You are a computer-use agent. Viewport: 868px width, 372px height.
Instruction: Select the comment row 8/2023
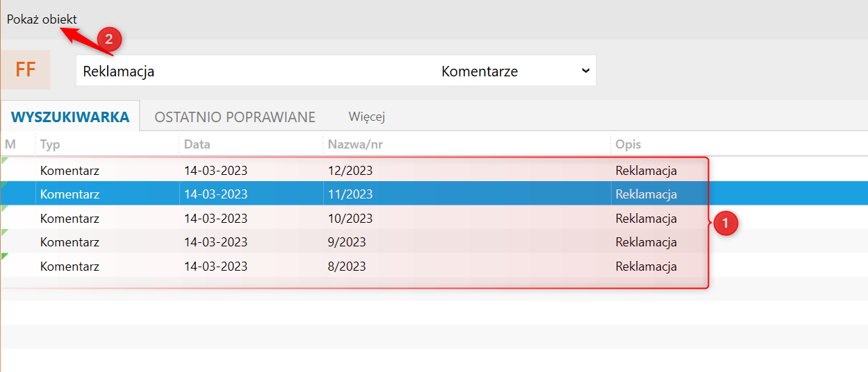[x=347, y=267]
